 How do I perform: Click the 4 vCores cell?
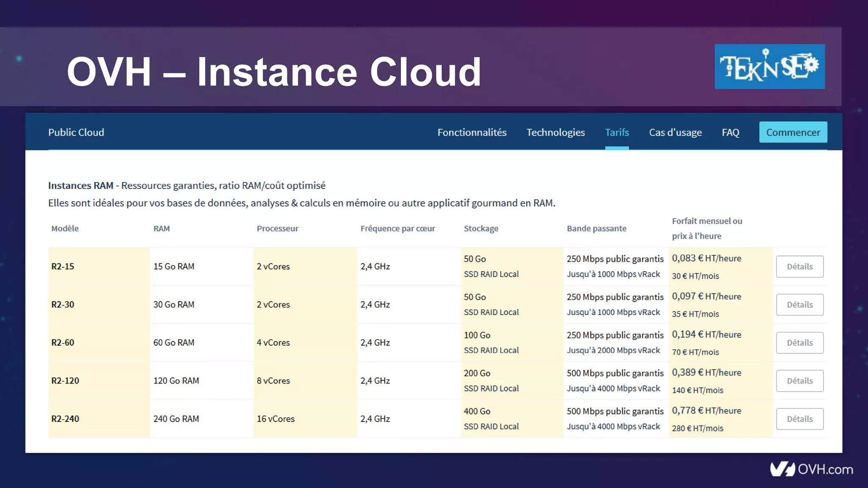click(273, 343)
